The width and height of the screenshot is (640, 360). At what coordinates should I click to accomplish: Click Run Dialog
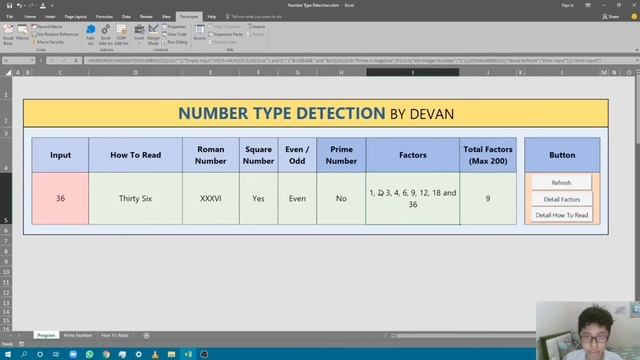click(x=175, y=42)
